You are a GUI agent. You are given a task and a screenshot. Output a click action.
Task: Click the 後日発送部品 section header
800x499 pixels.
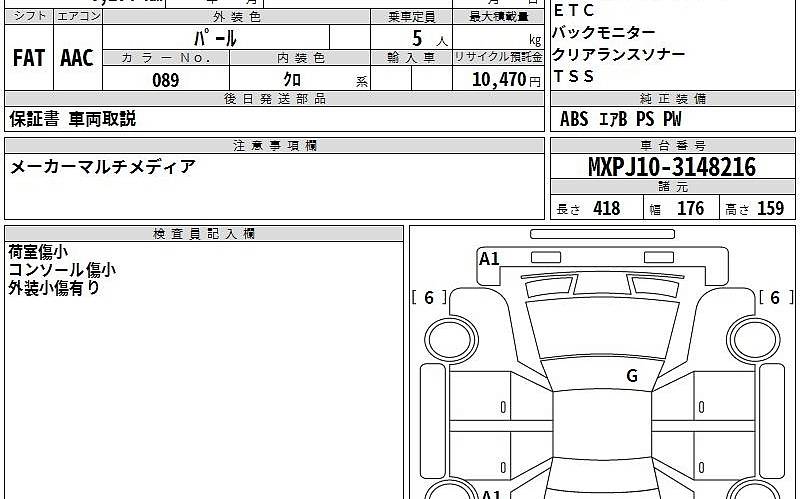coord(274,99)
